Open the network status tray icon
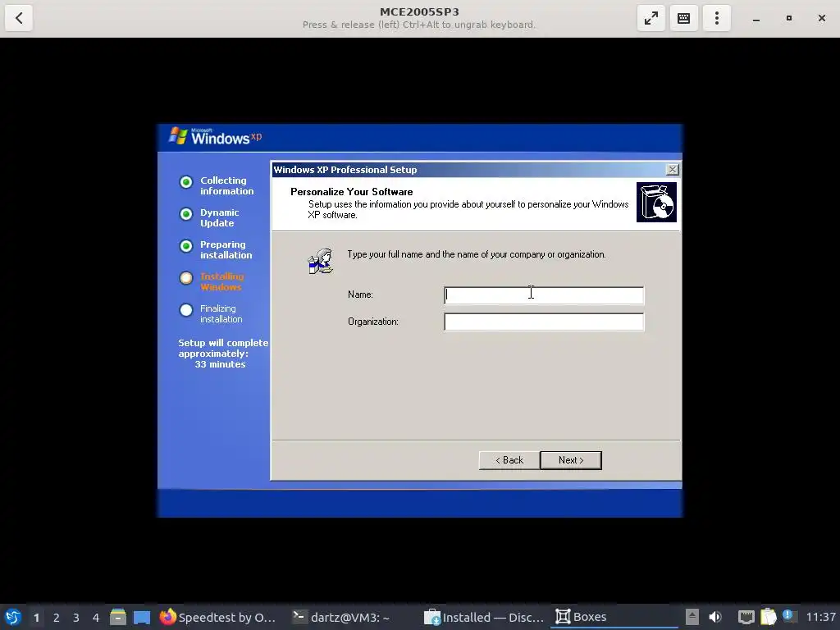 (x=746, y=617)
